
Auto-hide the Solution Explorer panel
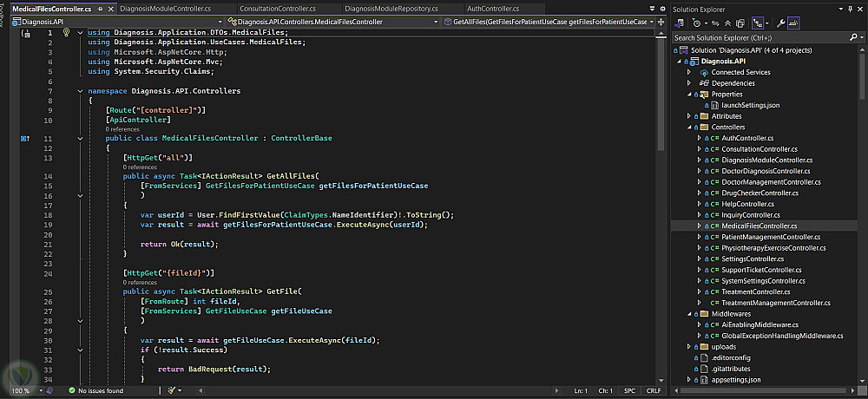click(851, 9)
